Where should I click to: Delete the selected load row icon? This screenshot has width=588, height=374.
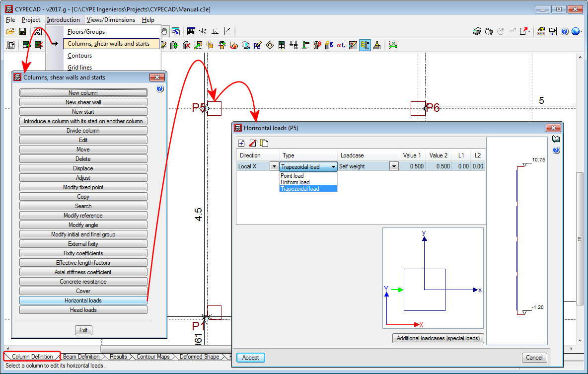click(253, 144)
